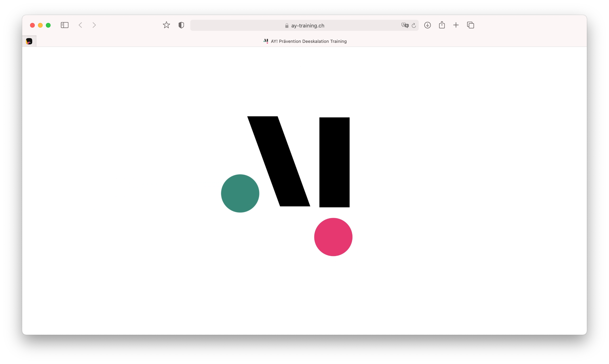Viewport: 609px width, 364px height.
Task: Select the AY! Prävention Deeskalation Training tab
Action: tap(308, 41)
